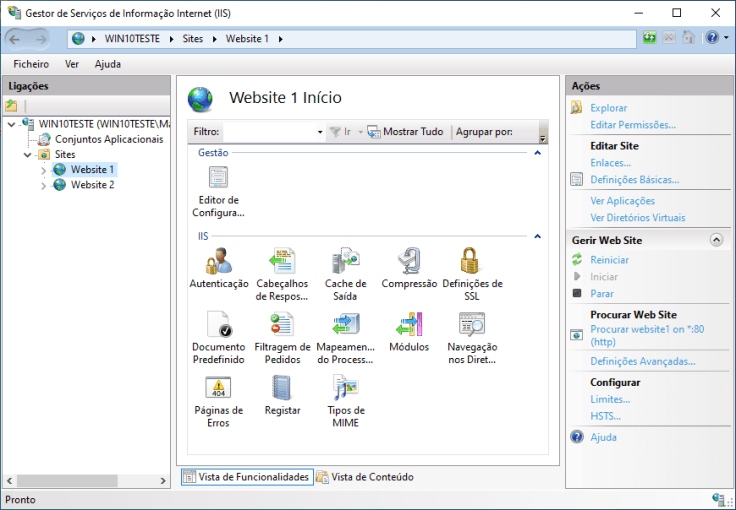Open the Registar logging icon
This screenshot has width=736, height=510.
point(282,388)
